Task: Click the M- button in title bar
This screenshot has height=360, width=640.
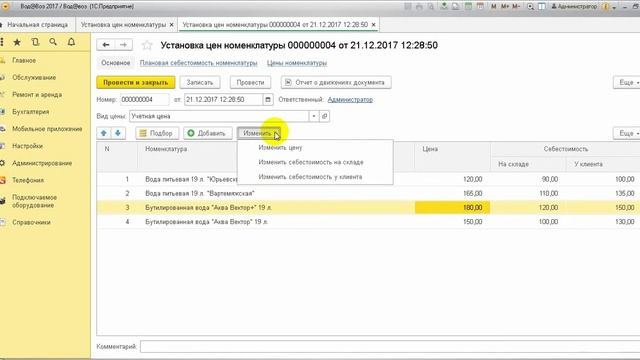Action: [516, 7]
